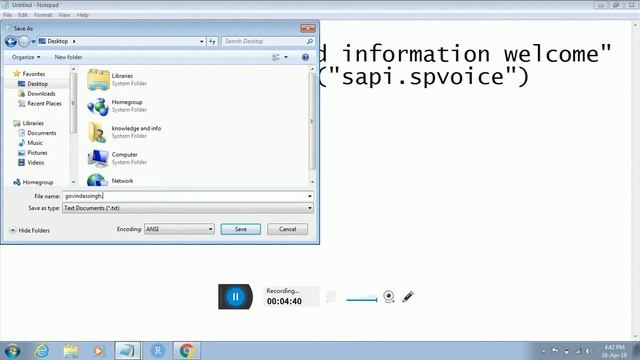The image size is (640, 360).
Task: Adjust the recorder volume level slider
Action: pos(362,299)
